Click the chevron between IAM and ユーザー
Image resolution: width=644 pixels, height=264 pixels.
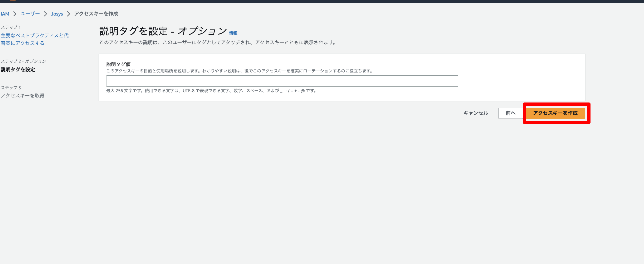[x=15, y=14]
